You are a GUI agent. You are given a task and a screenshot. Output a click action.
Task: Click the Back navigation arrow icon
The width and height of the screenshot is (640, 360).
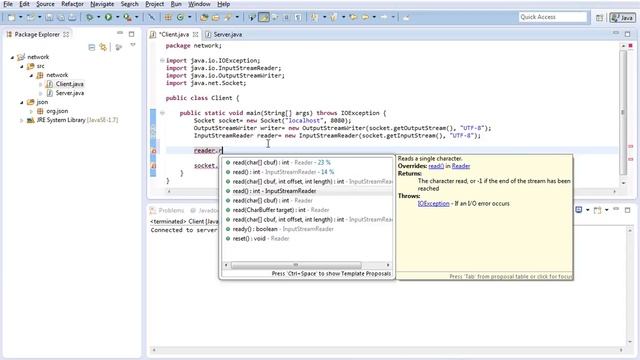[365, 18]
